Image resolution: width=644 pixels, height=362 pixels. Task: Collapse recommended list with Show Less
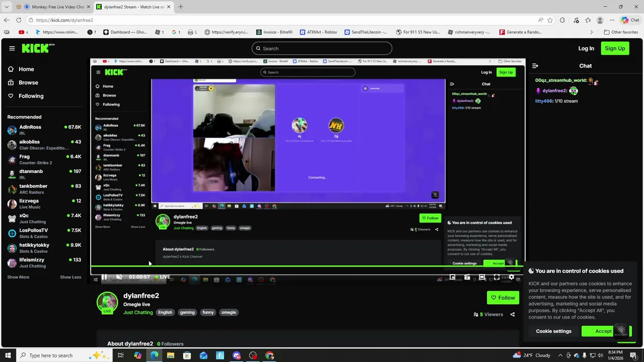click(70, 277)
